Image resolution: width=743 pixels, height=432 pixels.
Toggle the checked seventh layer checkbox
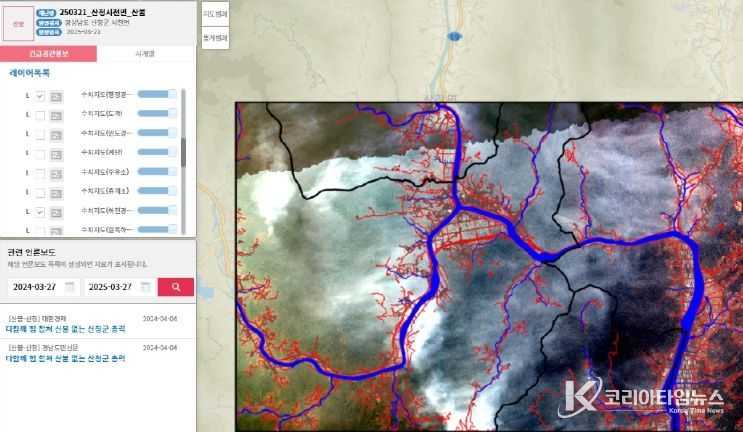pyautogui.click(x=40, y=213)
